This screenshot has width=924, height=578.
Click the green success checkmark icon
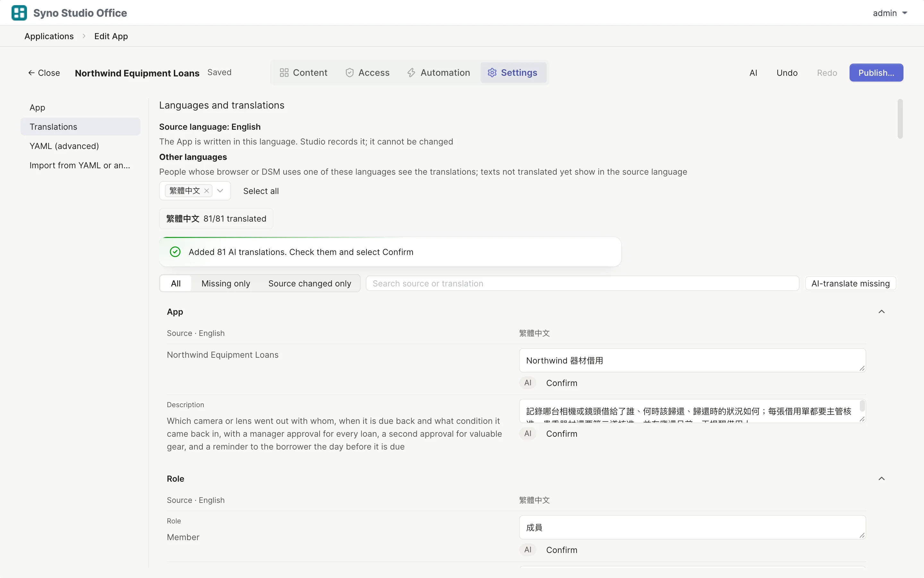(175, 252)
